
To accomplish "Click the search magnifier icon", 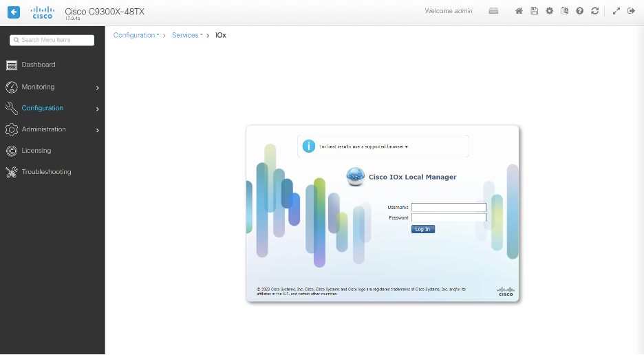I will click(17, 40).
